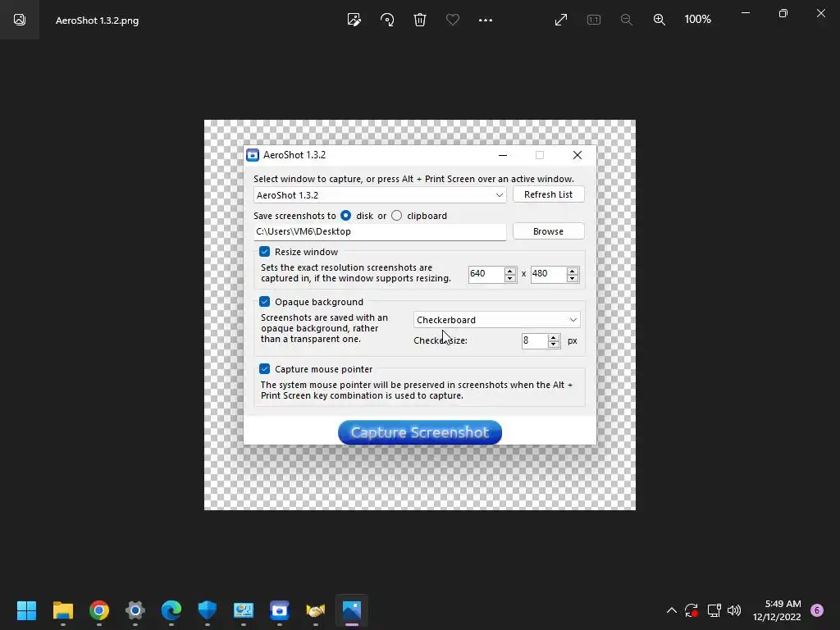Image resolution: width=840 pixels, height=630 pixels.
Task: Open the AeroShot camera icon on the taskbar
Action: 280,610
